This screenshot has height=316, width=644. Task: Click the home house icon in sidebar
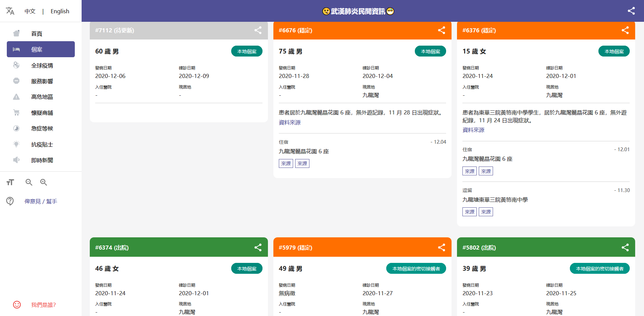tap(16, 33)
